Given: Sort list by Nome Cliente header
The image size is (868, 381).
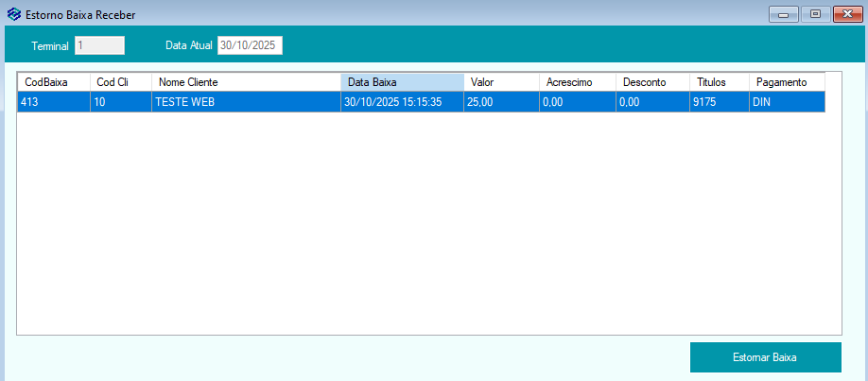Looking at the screenshot, I should pyautogui.click(x=245, y=82).
